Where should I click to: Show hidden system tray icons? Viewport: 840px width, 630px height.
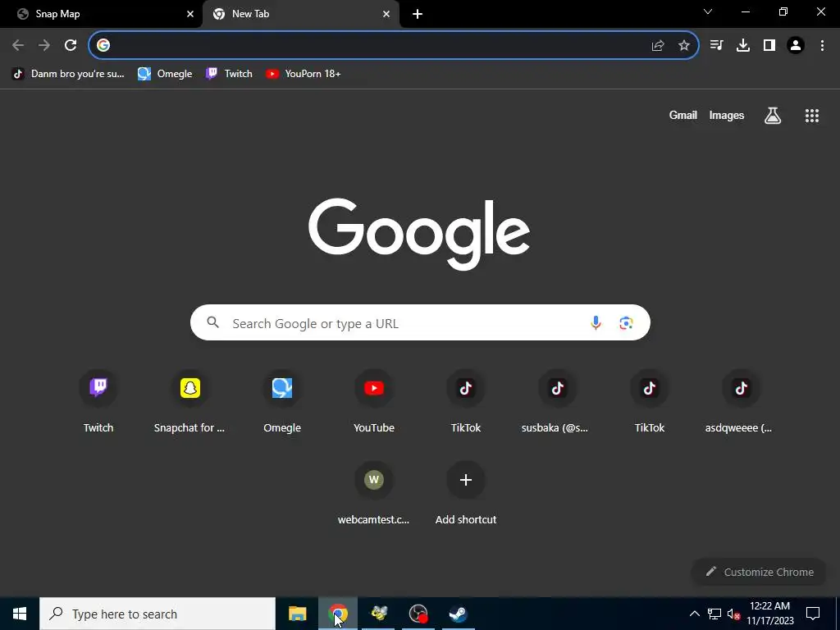(x=694, y=614)
